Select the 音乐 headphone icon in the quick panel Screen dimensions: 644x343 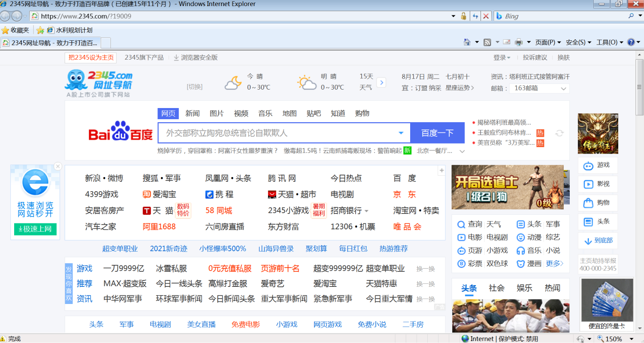pyautogui.click(x=520, y=250)
